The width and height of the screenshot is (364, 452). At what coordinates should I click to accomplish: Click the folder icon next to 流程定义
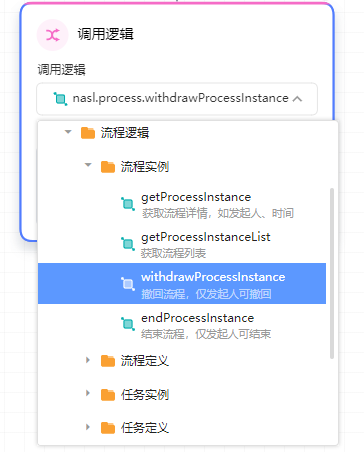click(x=108, y=361)
